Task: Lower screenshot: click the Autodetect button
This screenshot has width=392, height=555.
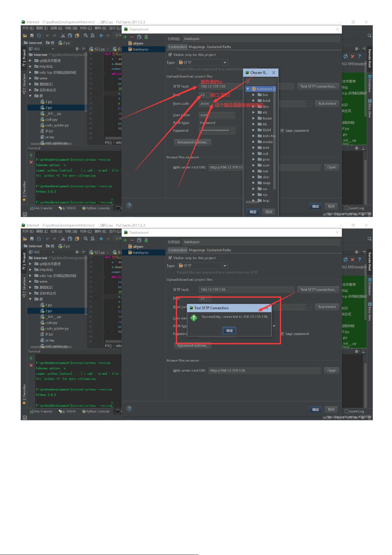Action: (x=327, y=307)
